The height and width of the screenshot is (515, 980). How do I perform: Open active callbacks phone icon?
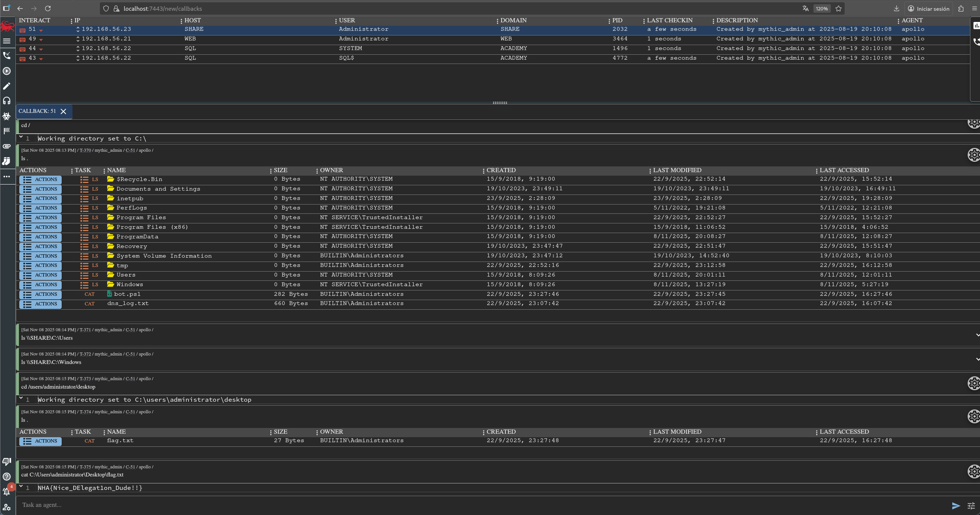coord(7,56)
